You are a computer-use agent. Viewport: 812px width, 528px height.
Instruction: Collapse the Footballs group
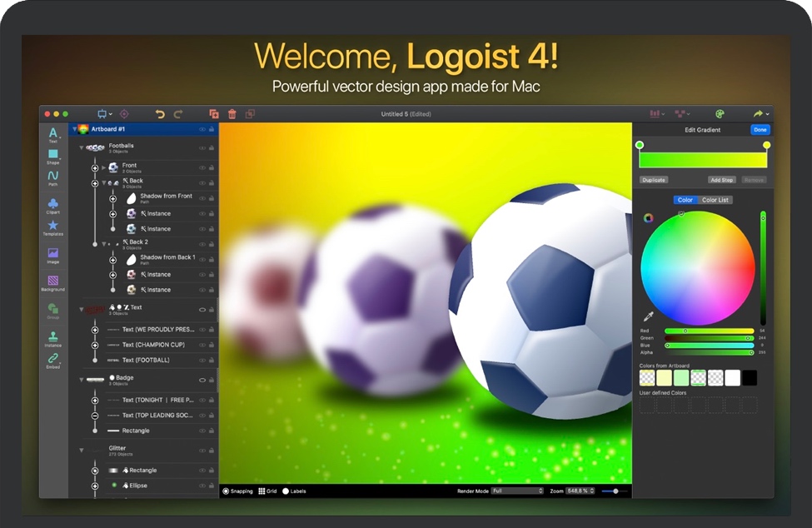82,148
